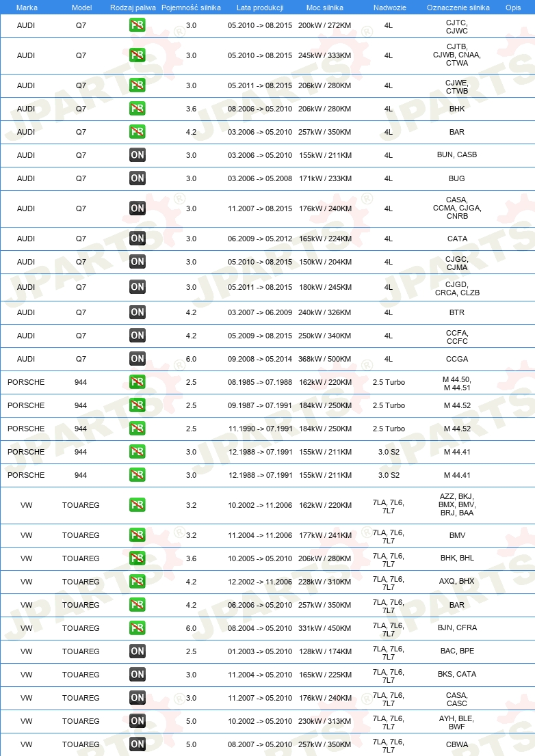Select the 228kW / 310KM power cell
This screenshot has width=535, height=756.
tap(325, 582)
